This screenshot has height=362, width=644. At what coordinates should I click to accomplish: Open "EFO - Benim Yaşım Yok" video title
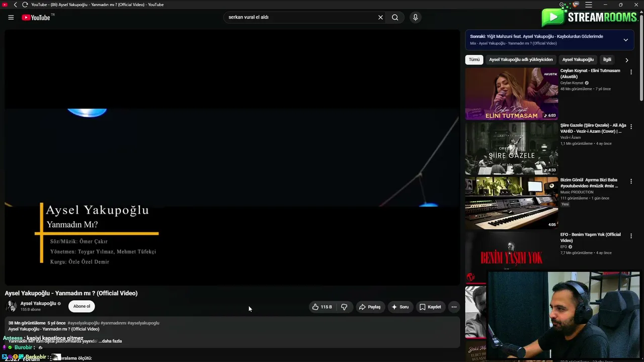(x=590, y=237)
